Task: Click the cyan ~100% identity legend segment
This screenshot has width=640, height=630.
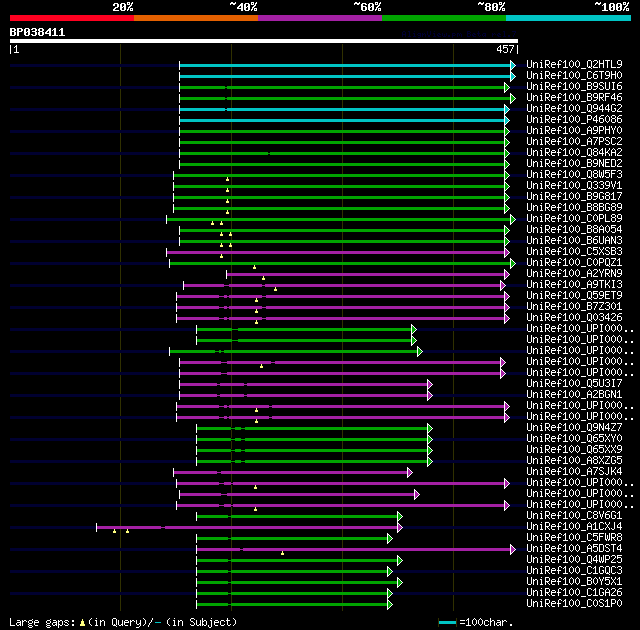Action: tap(569, 18)
